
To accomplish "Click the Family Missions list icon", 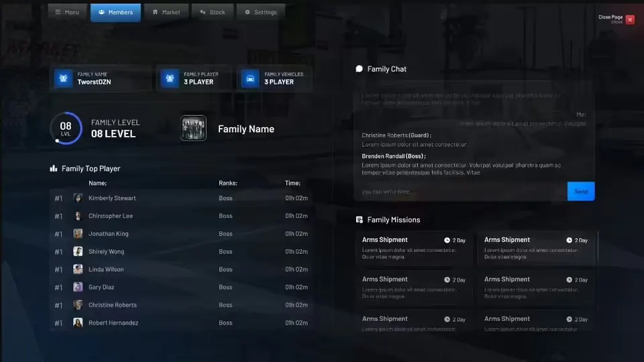I will coord(360,220).
